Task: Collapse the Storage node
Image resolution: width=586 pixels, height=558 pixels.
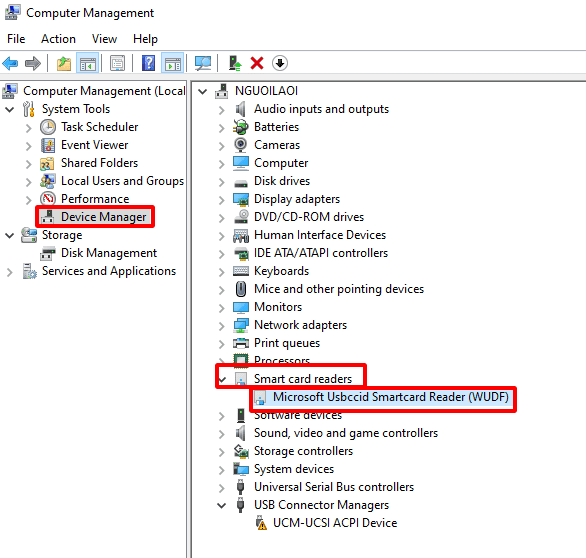Action: 10,235
